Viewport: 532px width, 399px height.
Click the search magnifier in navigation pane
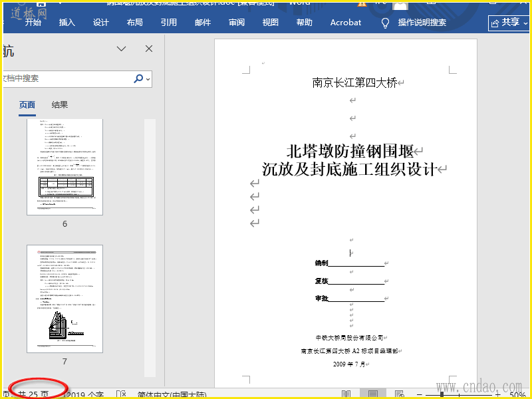pos(138,78)
